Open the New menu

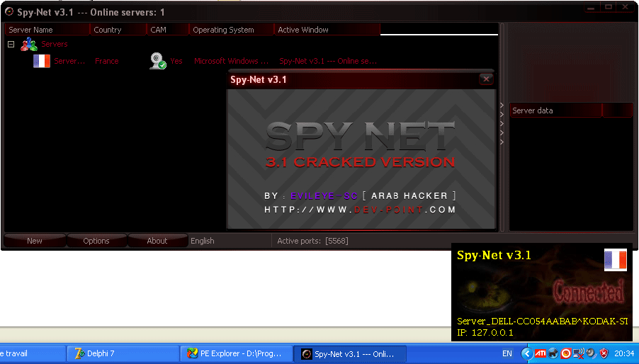(x=35, y=241)
